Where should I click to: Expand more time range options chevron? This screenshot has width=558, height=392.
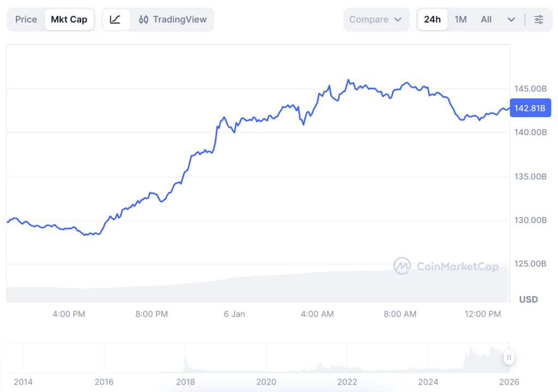pos(511,20)
